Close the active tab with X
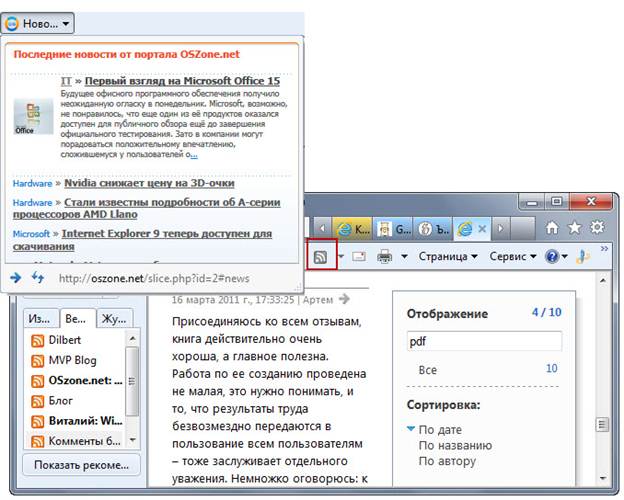 click(x=482, y=229)
